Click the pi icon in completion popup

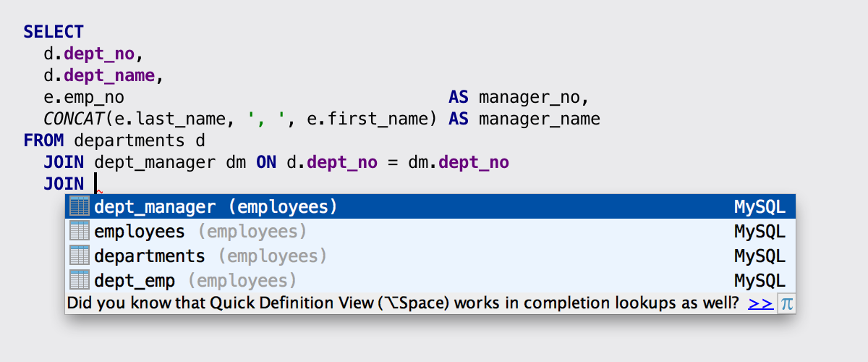tap(786, 303)
